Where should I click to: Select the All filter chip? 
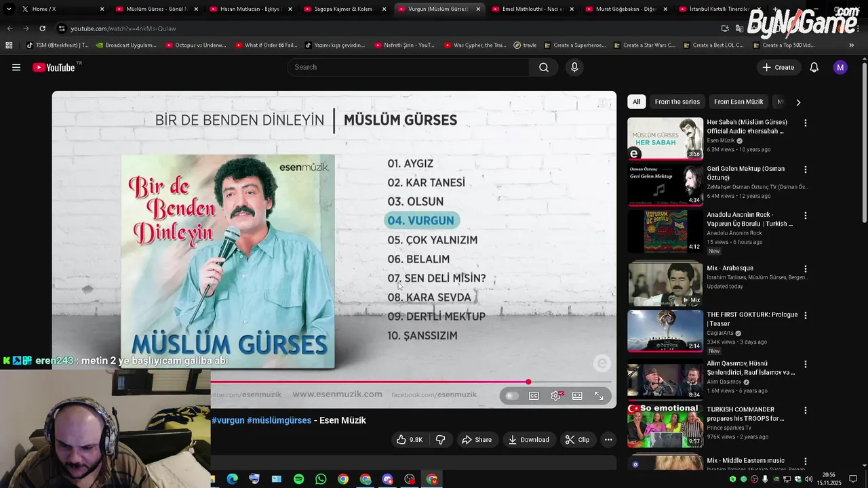coord(636,102)
